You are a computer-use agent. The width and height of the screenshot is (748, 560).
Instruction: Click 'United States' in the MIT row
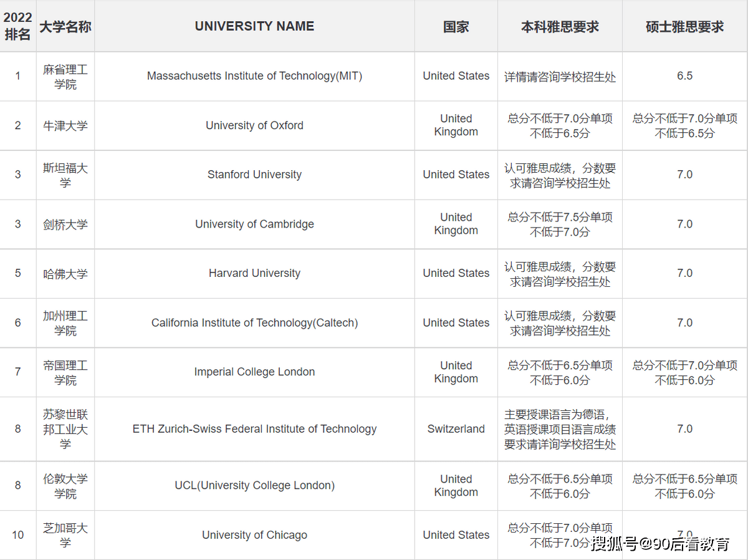pyautogui.click(x=456, y=76)
